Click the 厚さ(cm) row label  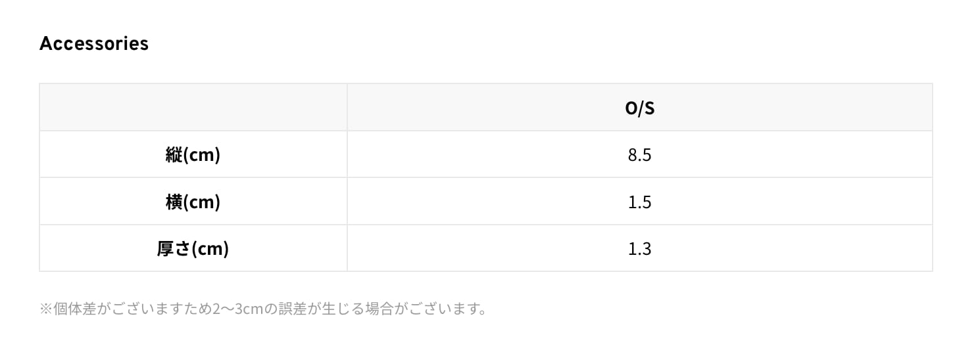pos(193,248)
